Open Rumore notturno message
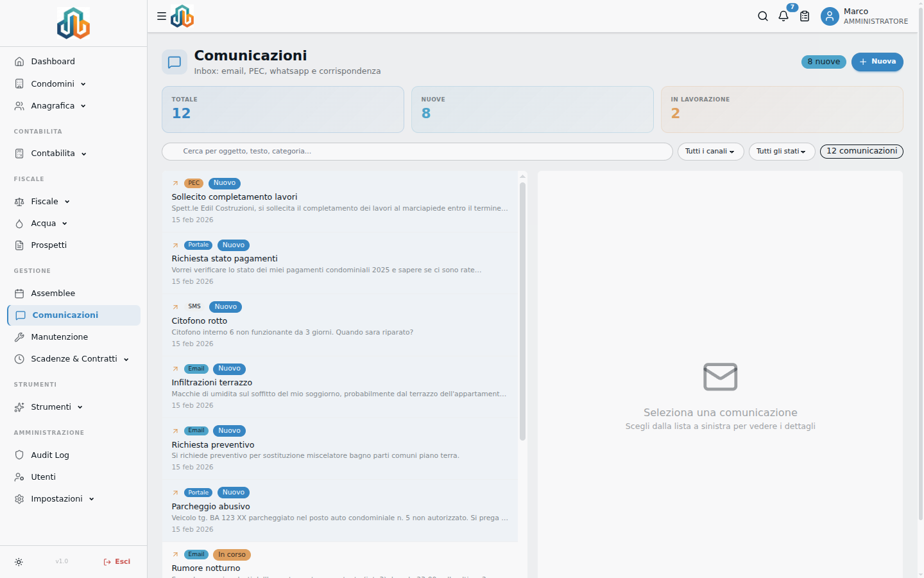This screenshot has height=578, width=924. [340, 561]
